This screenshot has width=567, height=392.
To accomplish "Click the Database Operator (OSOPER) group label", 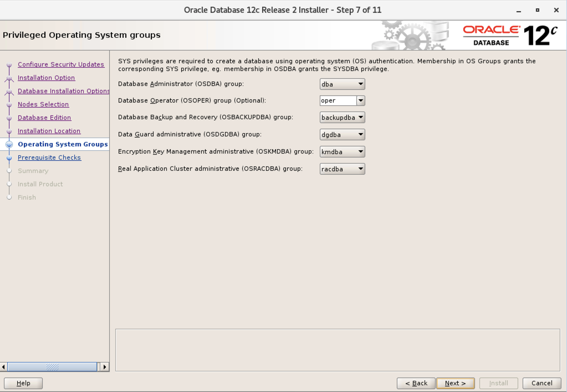I will [x=192, y=100].
